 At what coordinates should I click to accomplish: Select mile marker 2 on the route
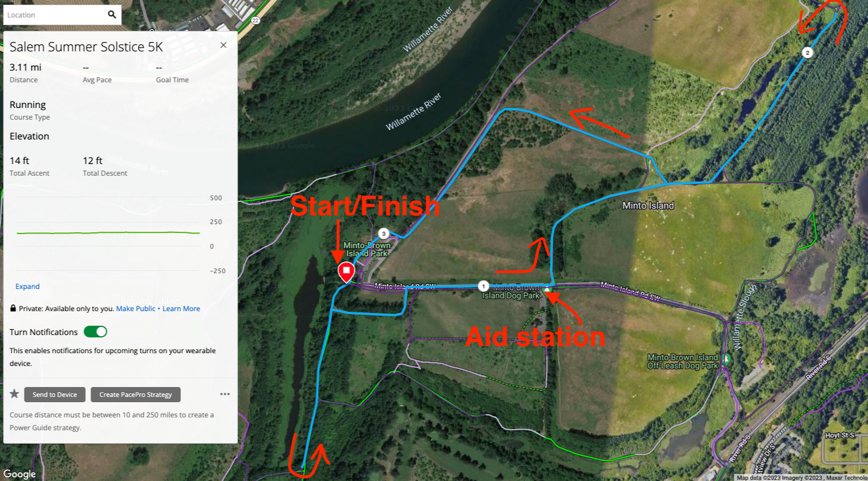[x=807, y=53]
